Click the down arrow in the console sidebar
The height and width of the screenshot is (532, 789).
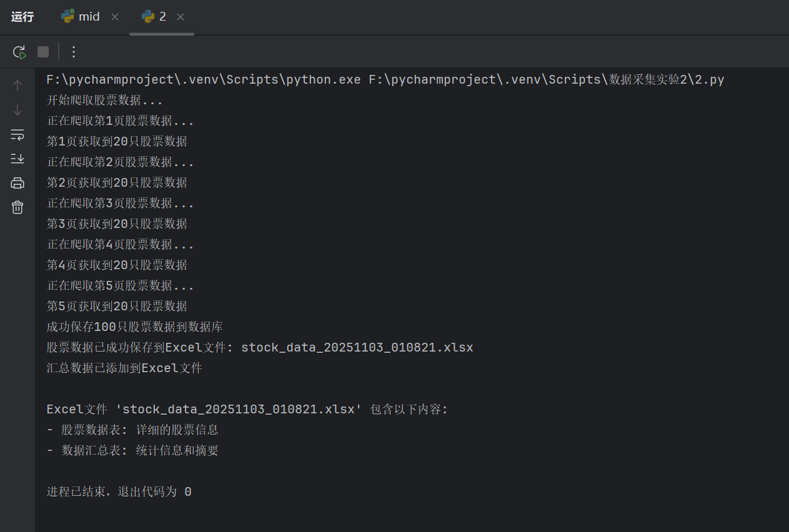[17, 110]
